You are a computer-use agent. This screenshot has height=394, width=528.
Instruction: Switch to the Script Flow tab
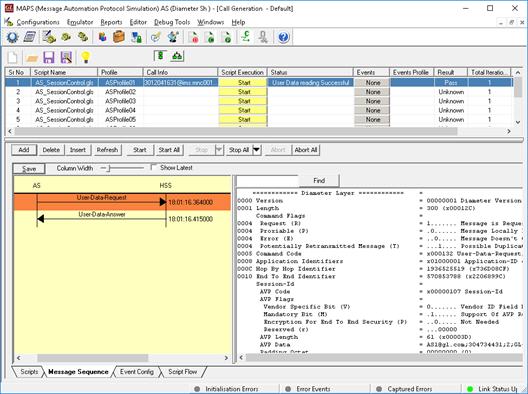point(183,372)
